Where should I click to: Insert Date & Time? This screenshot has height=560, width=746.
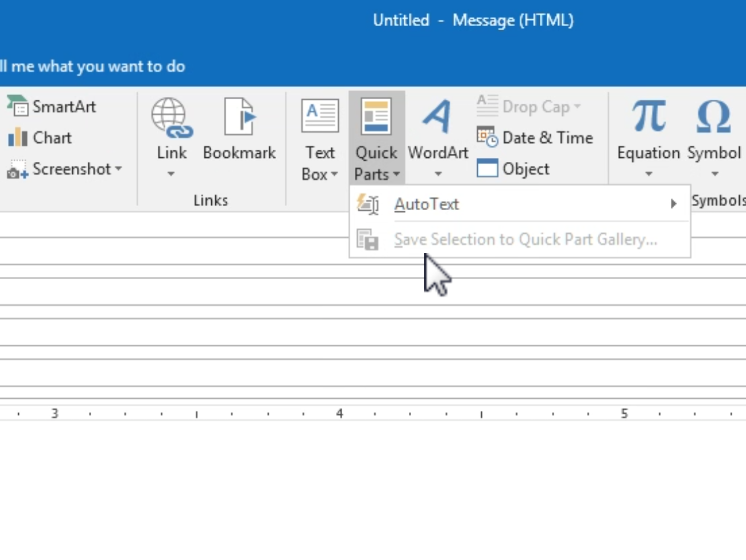(535, 137)
